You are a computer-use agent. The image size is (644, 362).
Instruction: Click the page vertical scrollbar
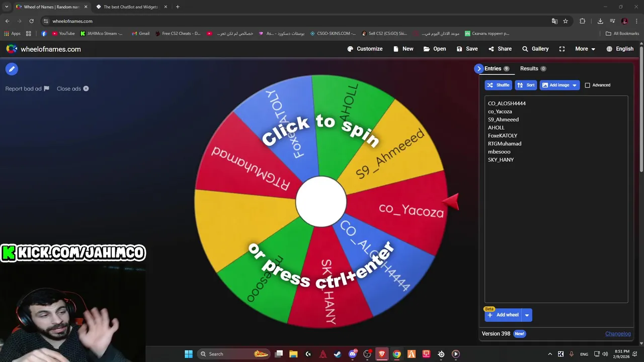641,108
